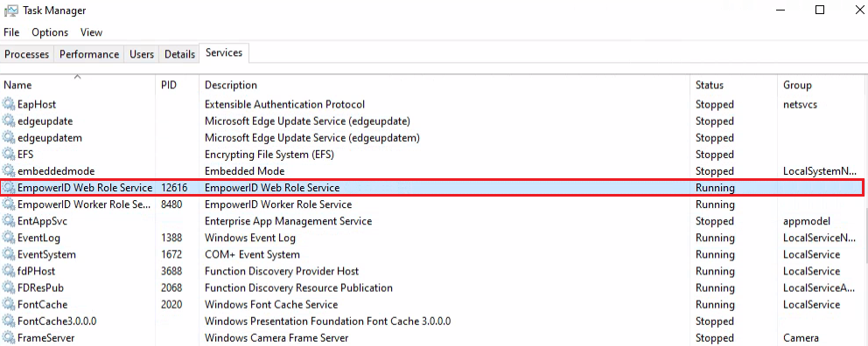Switch to the Users tab
Viewport: 868px width, 346px height.
(142, 54)
